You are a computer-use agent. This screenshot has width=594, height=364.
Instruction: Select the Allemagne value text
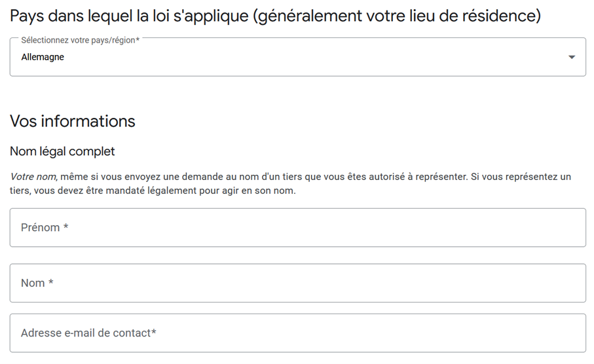coord(43,57)
